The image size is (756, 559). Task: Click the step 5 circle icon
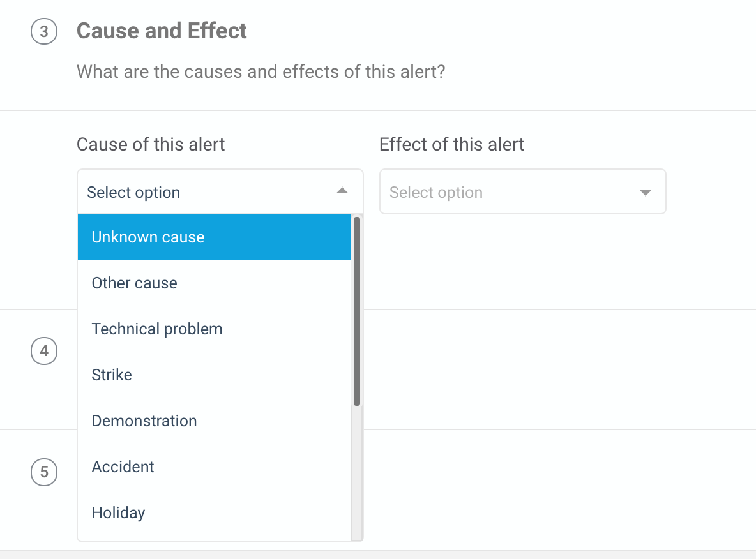click(44, 472)
